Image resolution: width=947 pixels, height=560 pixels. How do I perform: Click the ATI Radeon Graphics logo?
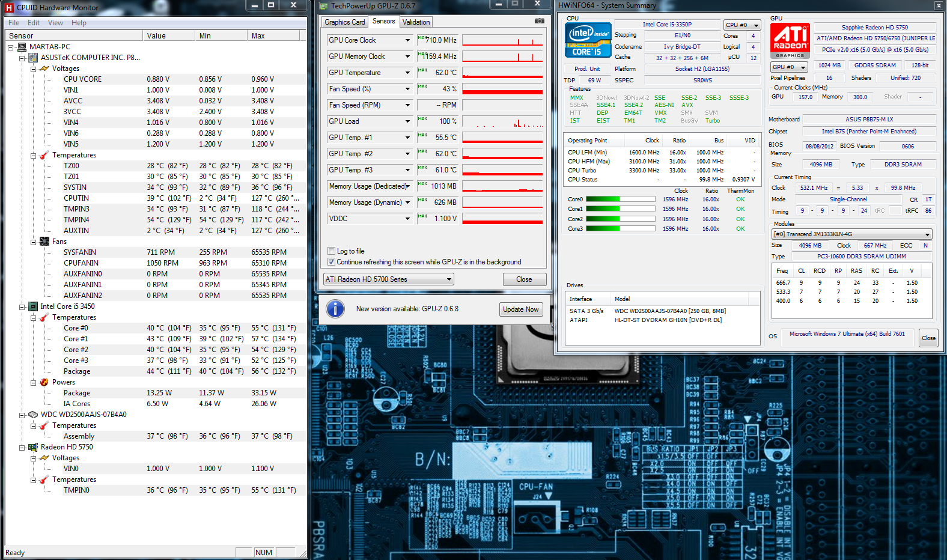[x=790, y=41]
